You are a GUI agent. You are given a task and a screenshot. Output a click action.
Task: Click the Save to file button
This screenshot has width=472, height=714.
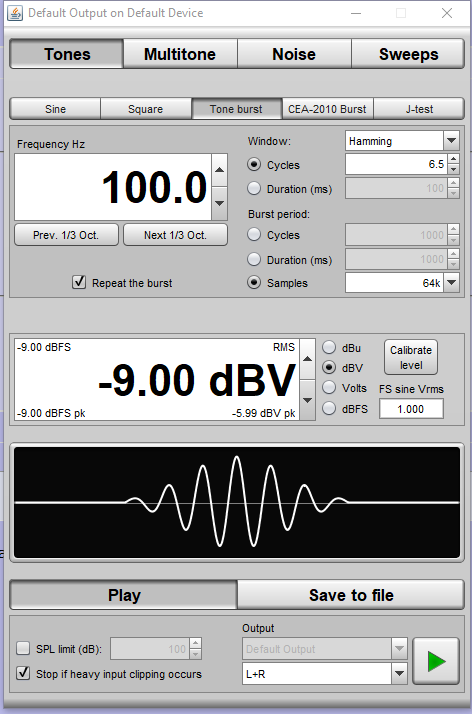[351, 595]
